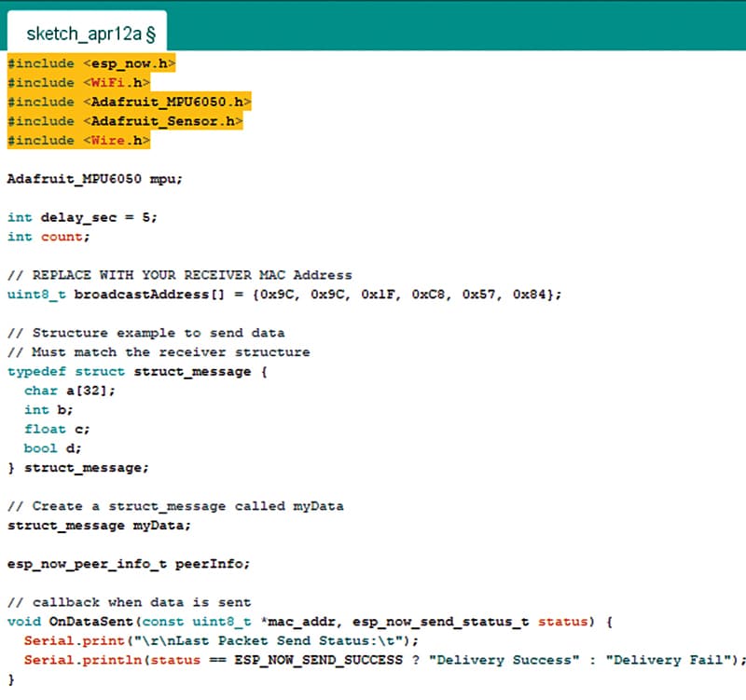Click the 'Adafruit_MPU6050 mpu;' declaration
The width and height of the screenshot is (746, 700).
pyautogui.click(x=94, y=178)
